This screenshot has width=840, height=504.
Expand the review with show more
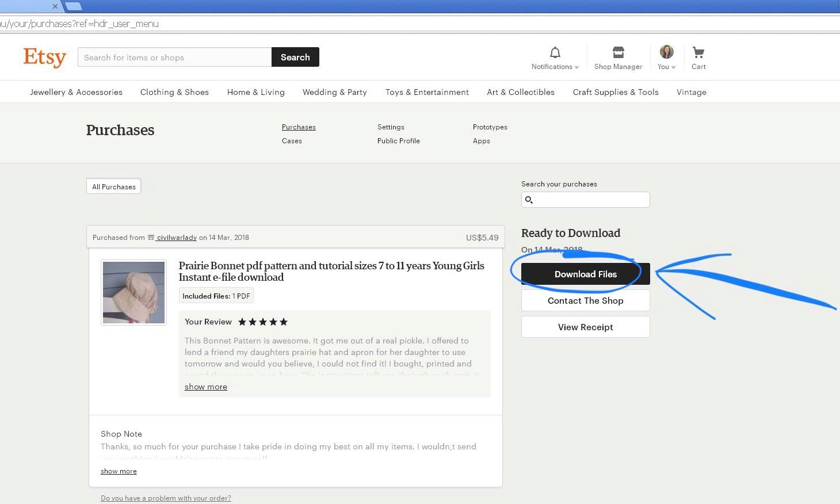click(x=205, y=387)
